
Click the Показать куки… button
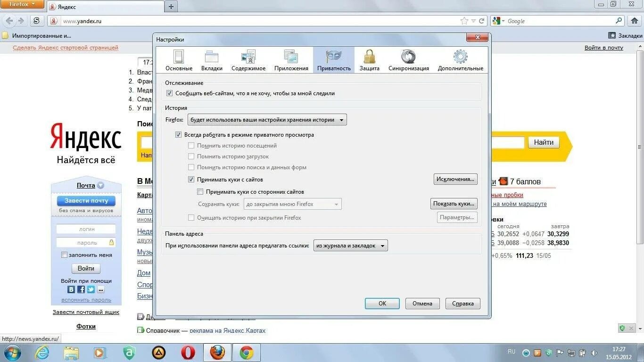454,204
